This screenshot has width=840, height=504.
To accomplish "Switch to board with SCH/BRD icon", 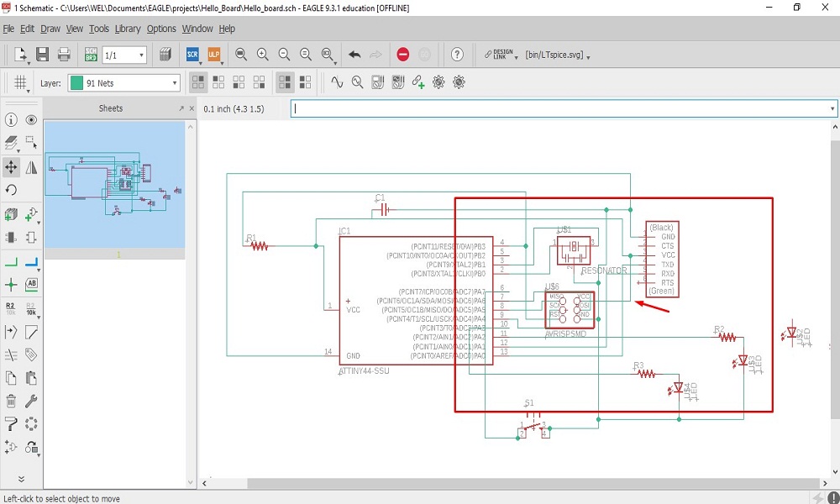I will [91, 55].
